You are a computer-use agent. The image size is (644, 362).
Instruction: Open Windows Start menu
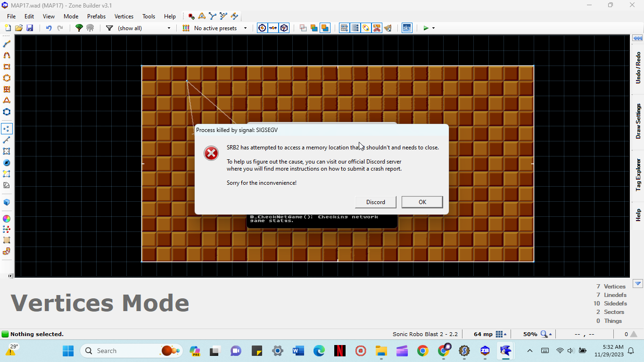[68, 351]
